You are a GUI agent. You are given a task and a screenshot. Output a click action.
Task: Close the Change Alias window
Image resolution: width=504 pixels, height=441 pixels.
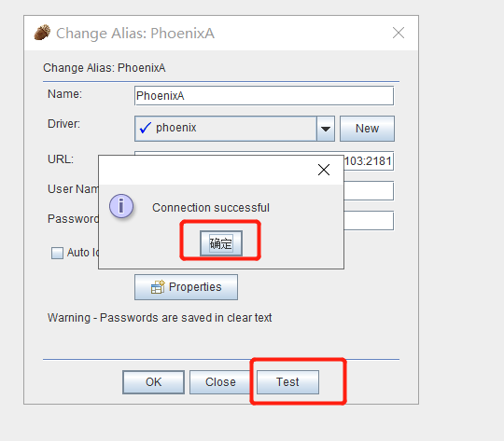pyautogui.click(x=399, y=33)
